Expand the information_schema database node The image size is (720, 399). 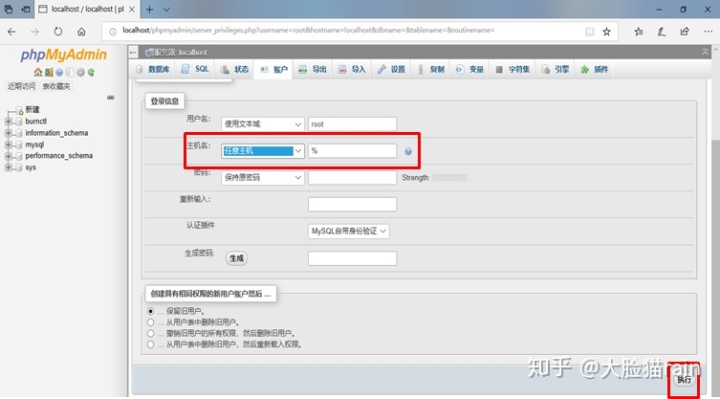coord(8,133)
